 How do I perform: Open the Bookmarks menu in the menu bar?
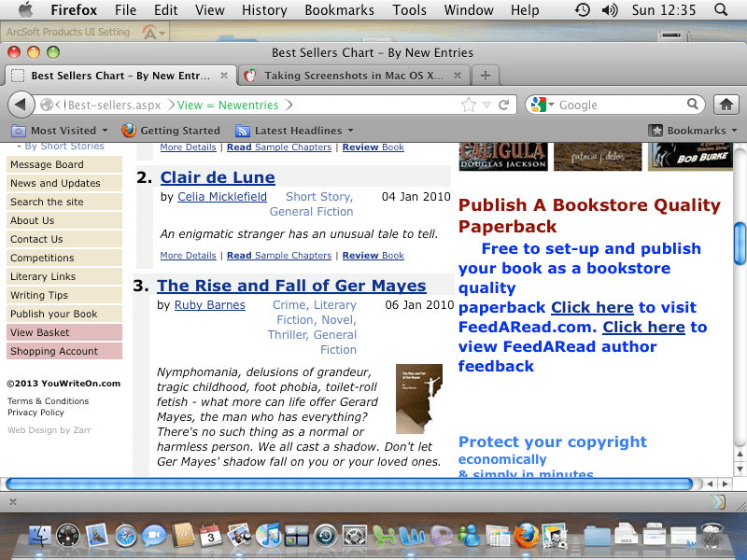pos(339,9)
